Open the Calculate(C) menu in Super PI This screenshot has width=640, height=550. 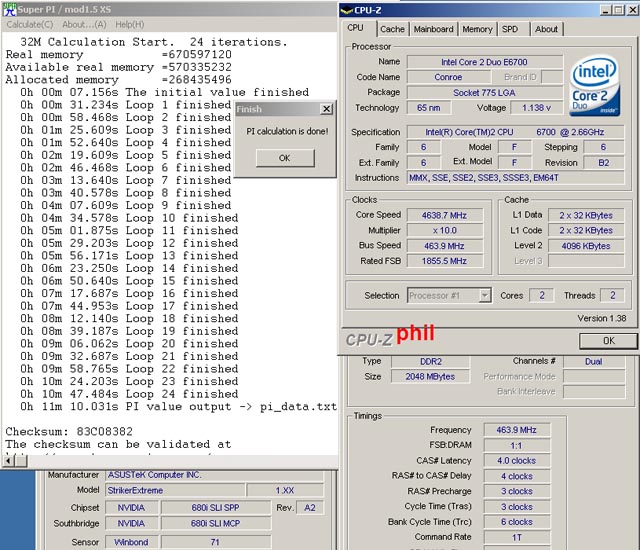click(x=30, y=24)
